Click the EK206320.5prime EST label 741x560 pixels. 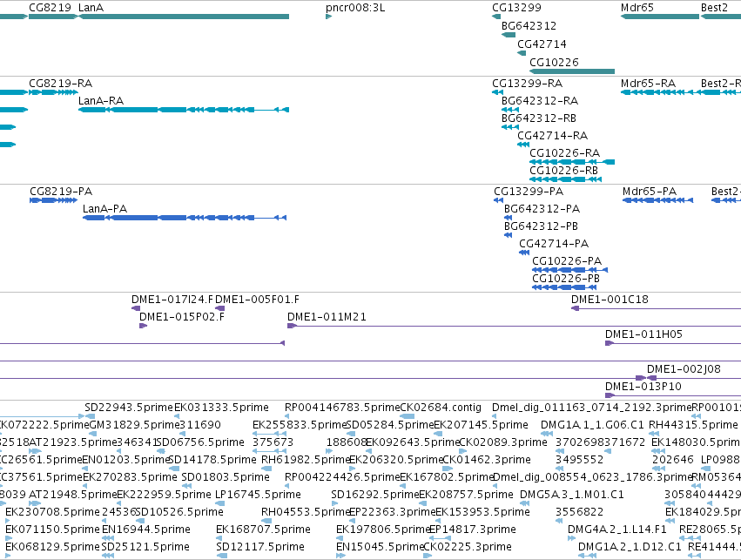point(396,460)
